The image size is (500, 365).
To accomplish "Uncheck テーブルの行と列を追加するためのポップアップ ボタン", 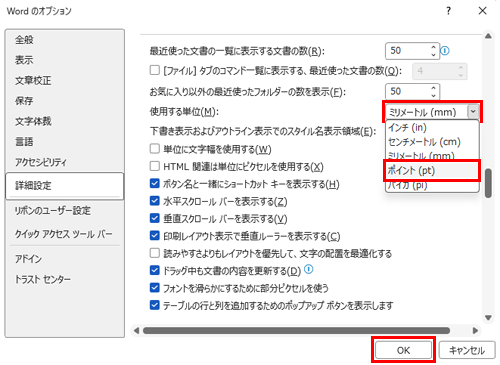I will tap(155, 305).
